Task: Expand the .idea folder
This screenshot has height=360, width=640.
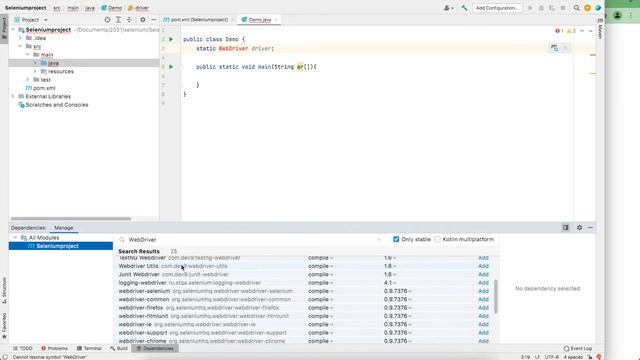Action: tap(20, 38)
